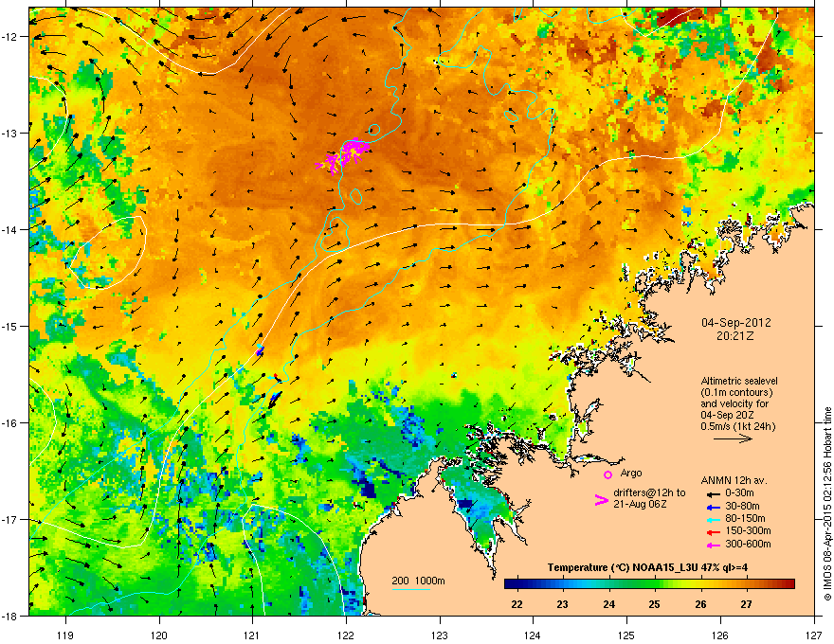The height and width of the screenshot is (644, 834).
Task: Click the latitude axis label -17
Action: [9, 519]
